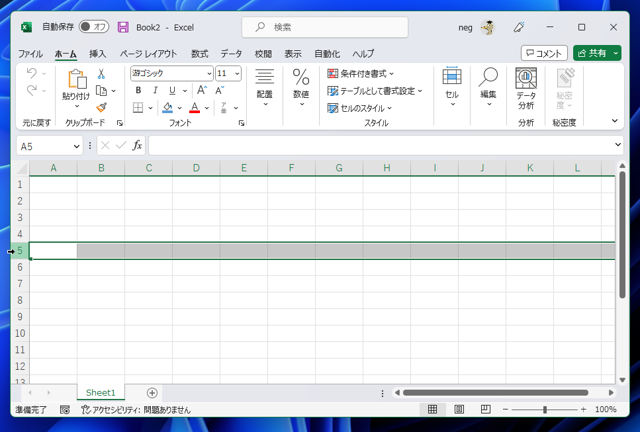Open 条件付き書式 conditional formatting menu
The width and height of the screenshot is (640, 432).
(360, 73)
